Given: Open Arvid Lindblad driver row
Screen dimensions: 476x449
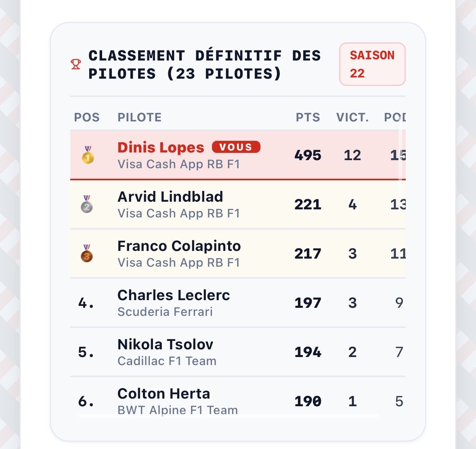Looking at the screenshot, I should 238,204.
